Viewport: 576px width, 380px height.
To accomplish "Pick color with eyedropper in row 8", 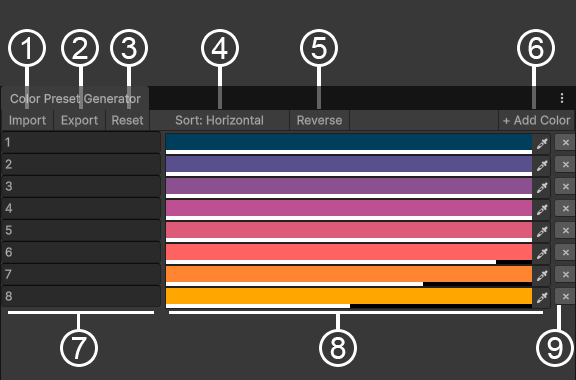I will (x=542, y=298).
